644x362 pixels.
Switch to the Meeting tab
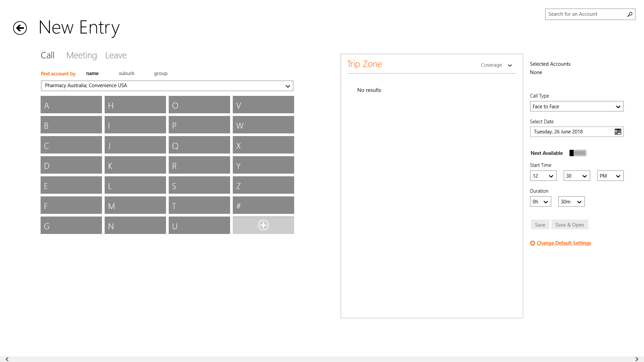pyautogui.click(x=82, y=55)
